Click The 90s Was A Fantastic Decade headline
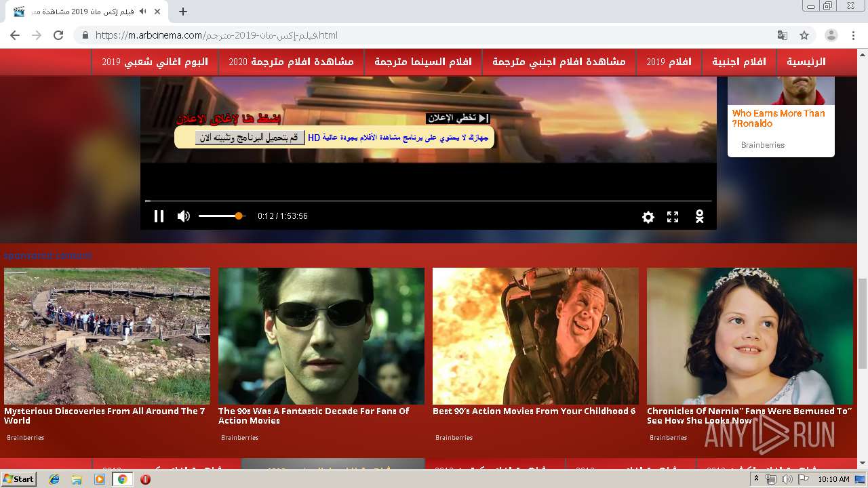Screen dimensions: 868x488 click(313, 415)
